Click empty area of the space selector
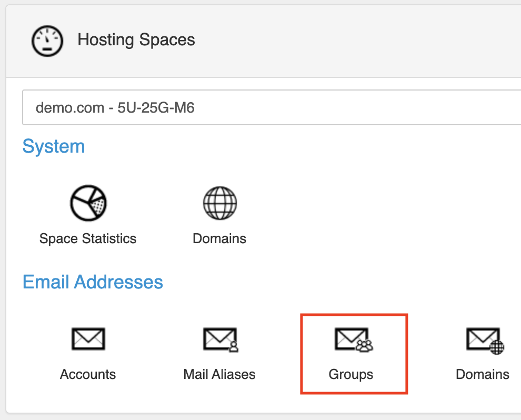521x420 pixels. [359, 107]
